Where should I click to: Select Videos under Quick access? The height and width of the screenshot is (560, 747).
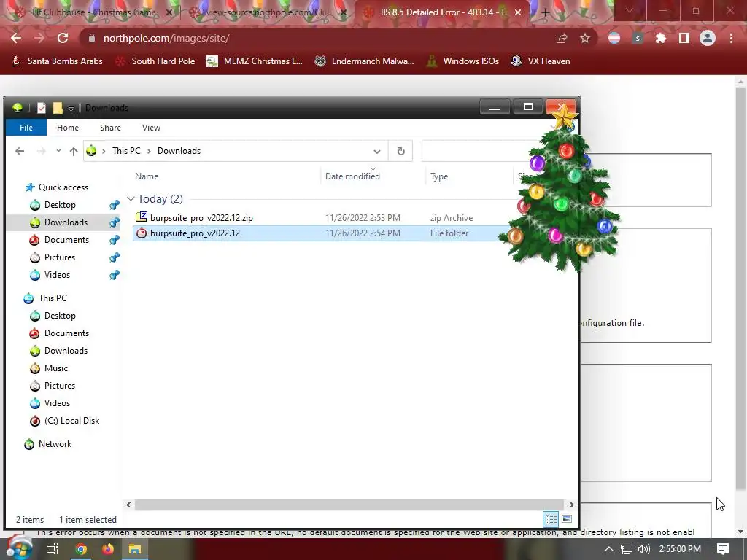(x=57, y=275)
